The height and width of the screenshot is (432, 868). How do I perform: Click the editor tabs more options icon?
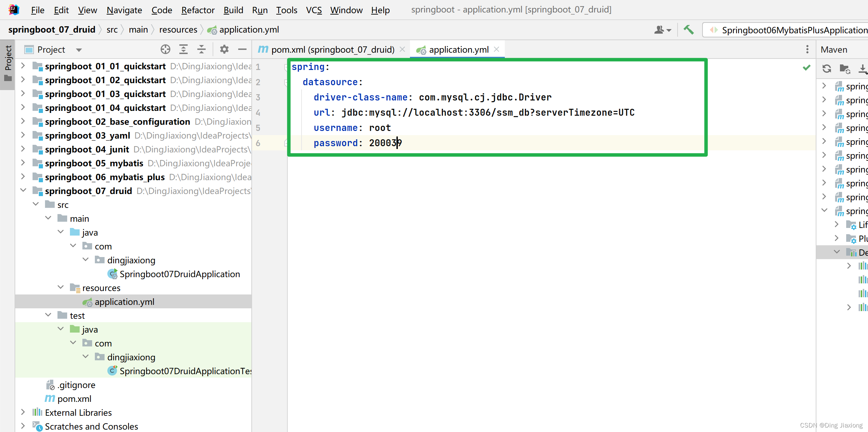coord(807,50)
